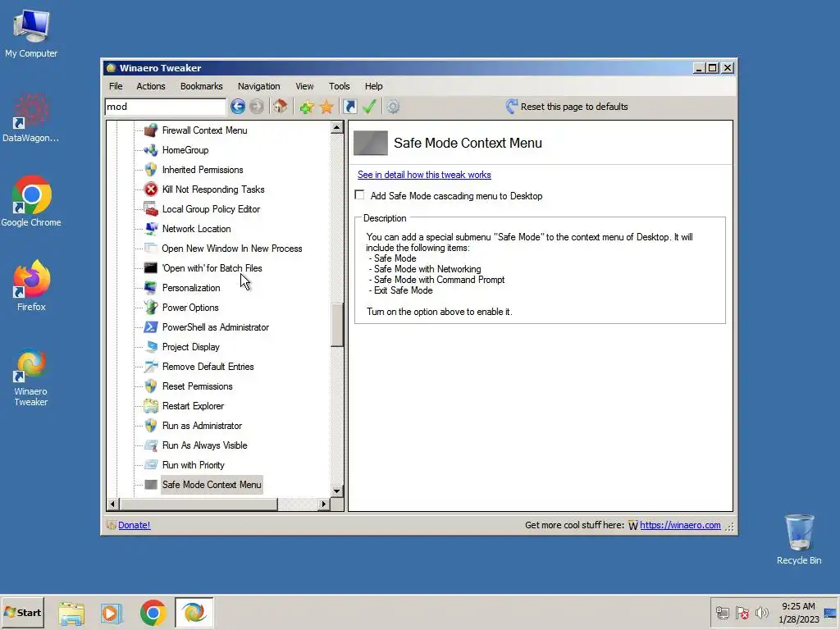
Task: Click tree scrollbar up arrow
Action: [x=337, y=127]
